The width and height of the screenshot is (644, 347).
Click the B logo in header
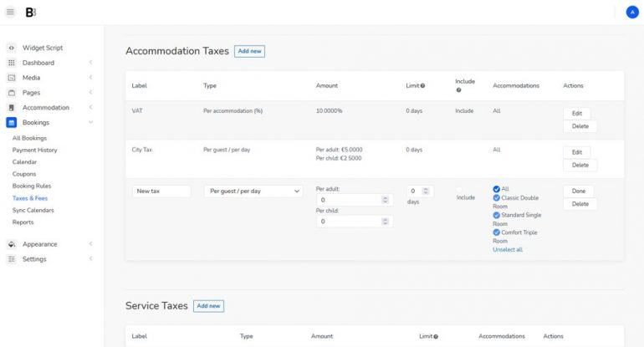click(x=31, y=13)
